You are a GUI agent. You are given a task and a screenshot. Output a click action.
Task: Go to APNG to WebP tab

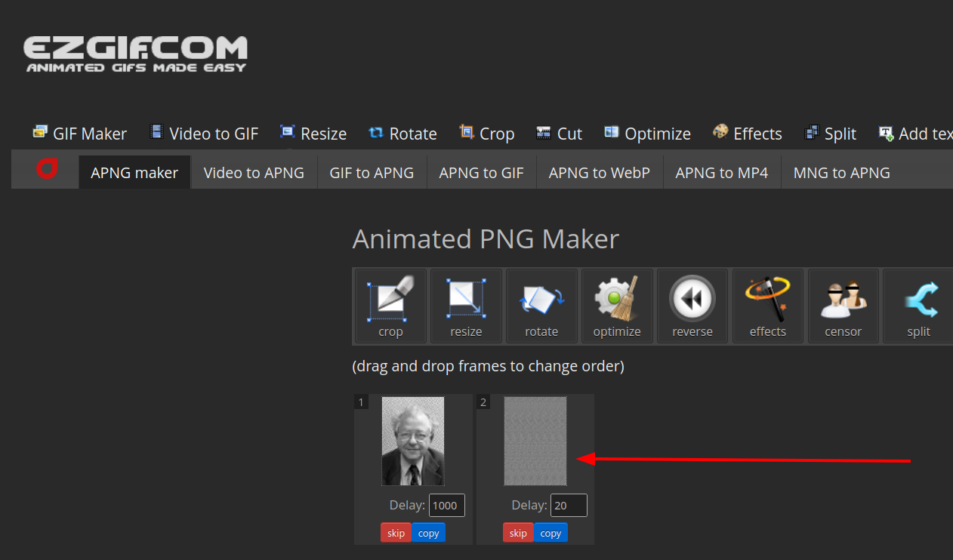click(599, 173)
